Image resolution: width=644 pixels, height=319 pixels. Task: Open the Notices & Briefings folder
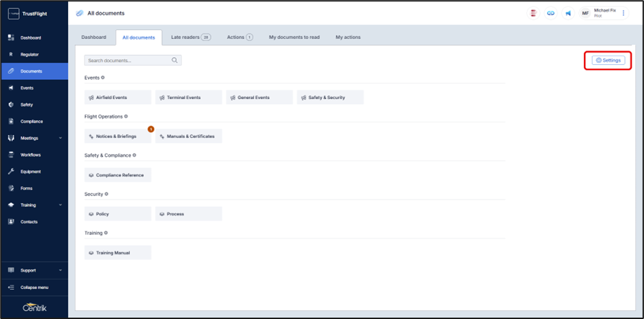117,136
